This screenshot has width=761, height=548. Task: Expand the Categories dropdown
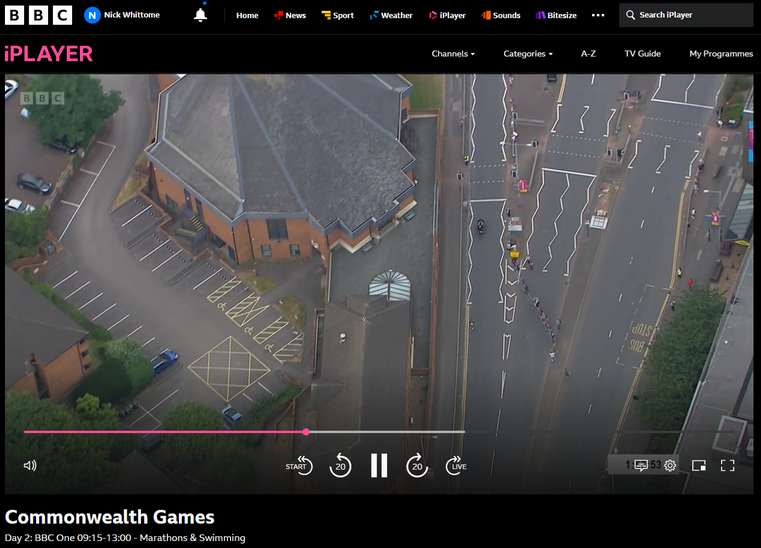(528, 53)
